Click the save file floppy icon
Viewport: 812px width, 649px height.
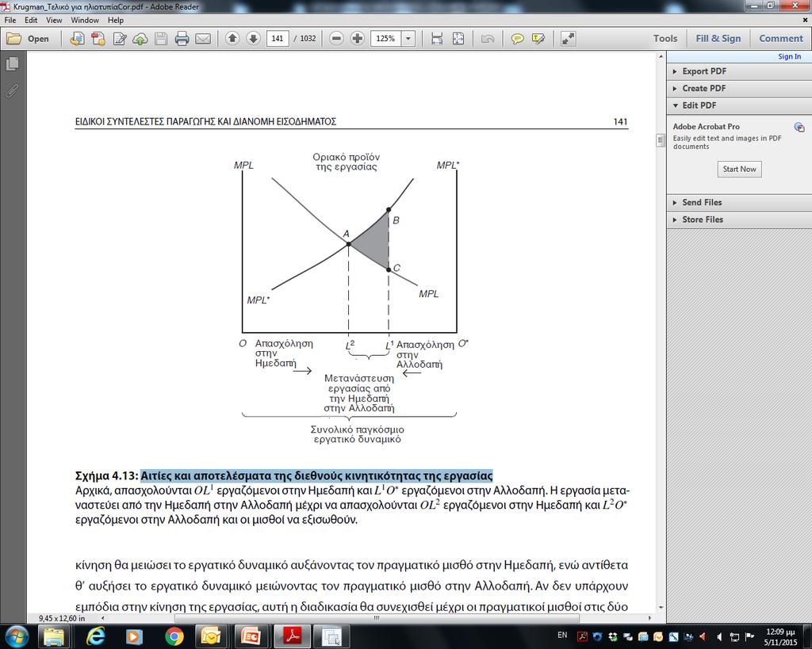[161, 39]
